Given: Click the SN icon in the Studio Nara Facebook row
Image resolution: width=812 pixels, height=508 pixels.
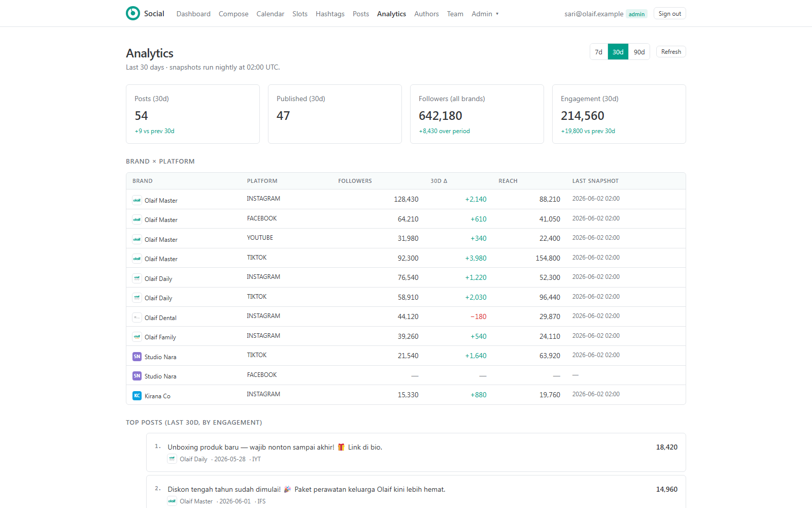Looking at the screenshot, I should [137, 376].
